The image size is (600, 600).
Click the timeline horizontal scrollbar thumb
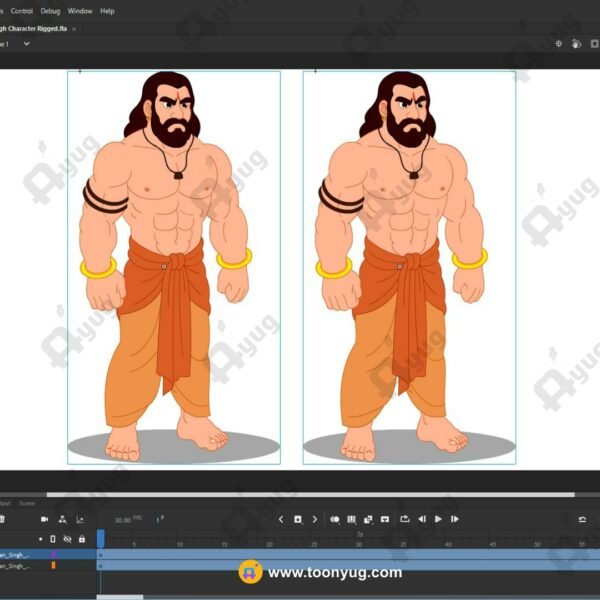(x=120, y=597)
